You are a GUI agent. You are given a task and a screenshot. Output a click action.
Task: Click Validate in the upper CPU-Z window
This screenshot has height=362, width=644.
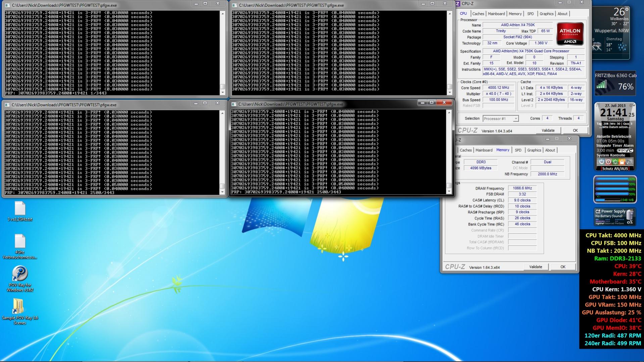[548, 131]
